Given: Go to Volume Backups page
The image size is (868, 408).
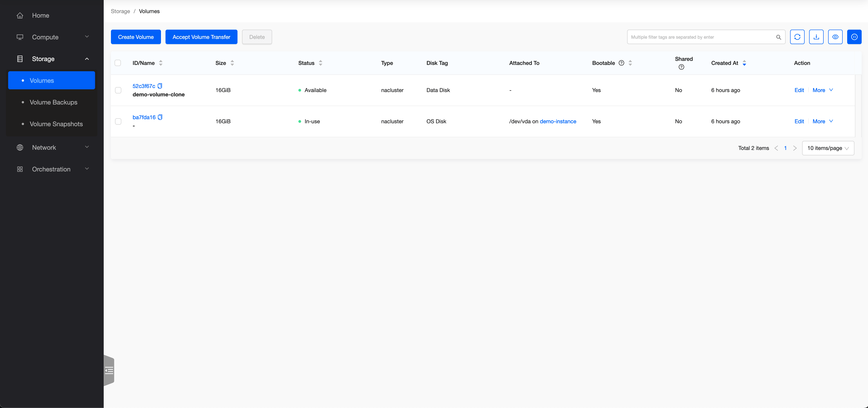Looking at the screenshot, I should 53,102.
